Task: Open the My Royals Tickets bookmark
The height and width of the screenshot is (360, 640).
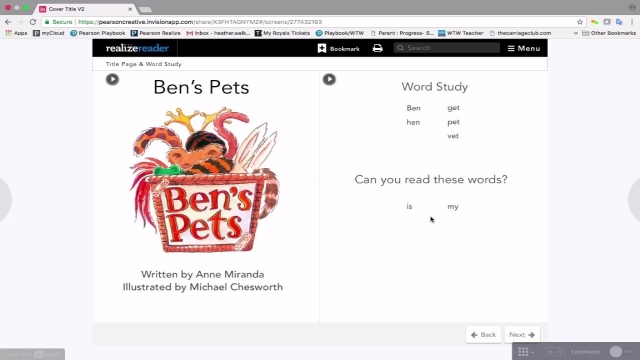Action: pyautogui.click(x=282, y=33)
